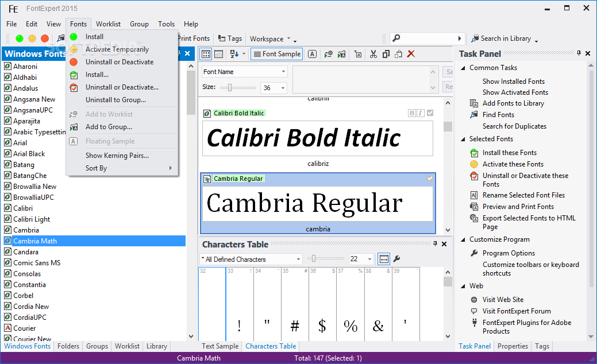597x364 pixels.
Task: Open Program Options link
Action: coord(509,253)
